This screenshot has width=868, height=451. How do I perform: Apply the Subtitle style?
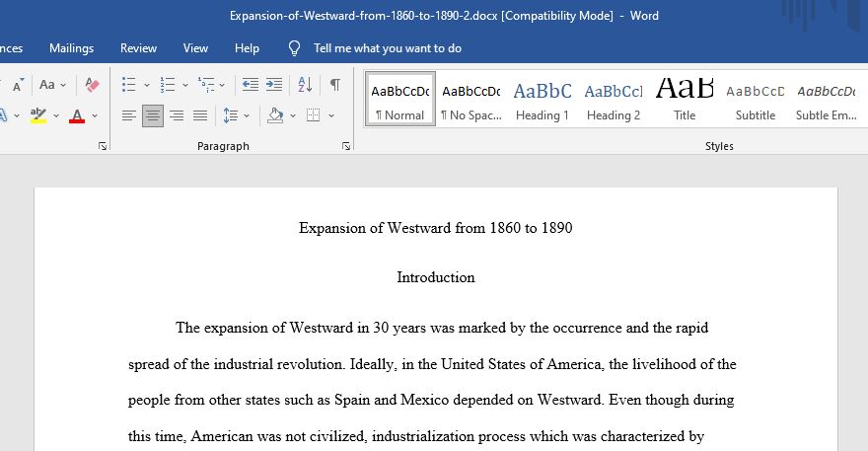pyautogui.click(x=756, y=99)
